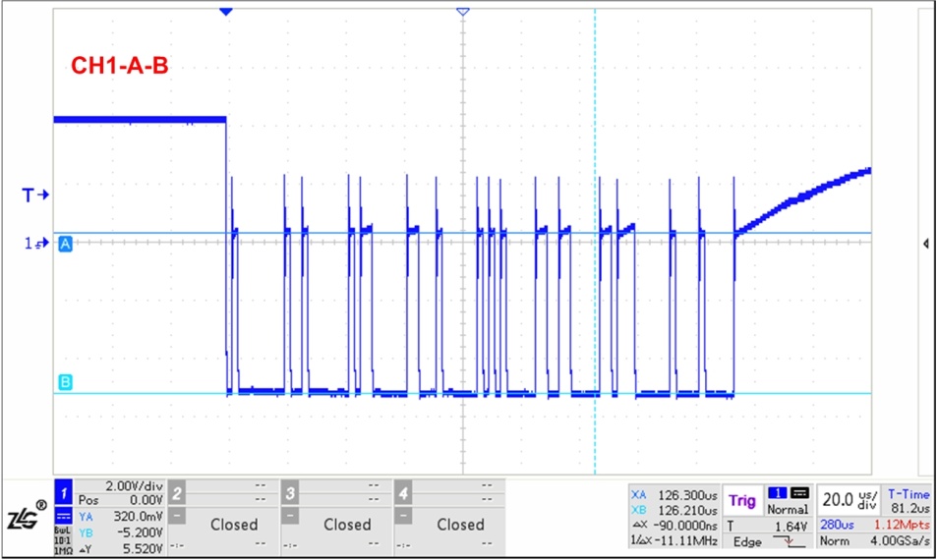Expand the right side panel arrow
The image size is (938, 560).
coord(926,243)
